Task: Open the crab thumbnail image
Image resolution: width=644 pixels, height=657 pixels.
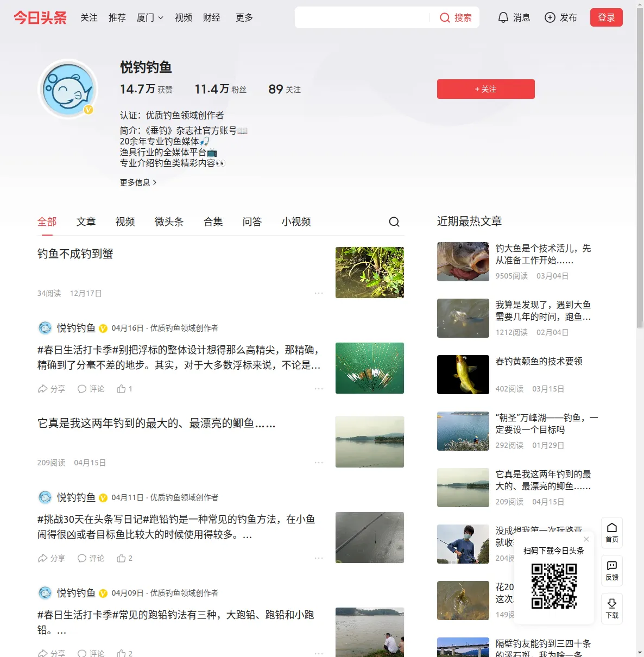Action: pos(370,273)
